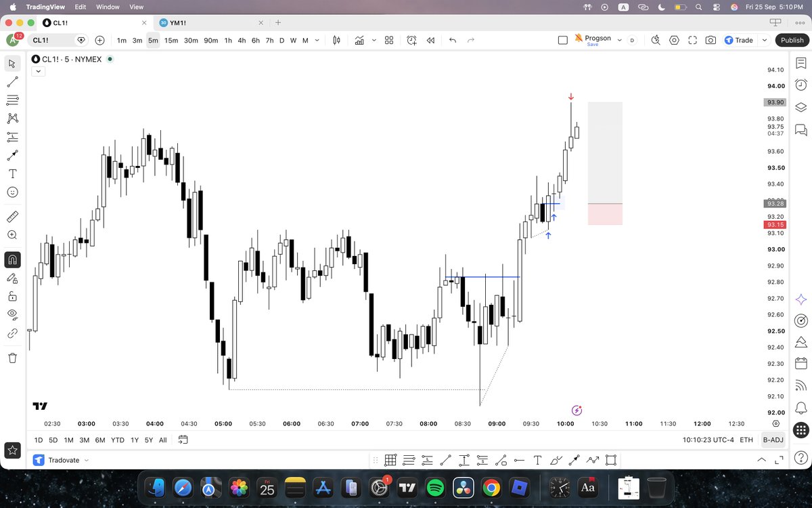Open the patterns drawing tool group
The width and height of the screenshot is (812, 508).
click(x=12, y=119)
